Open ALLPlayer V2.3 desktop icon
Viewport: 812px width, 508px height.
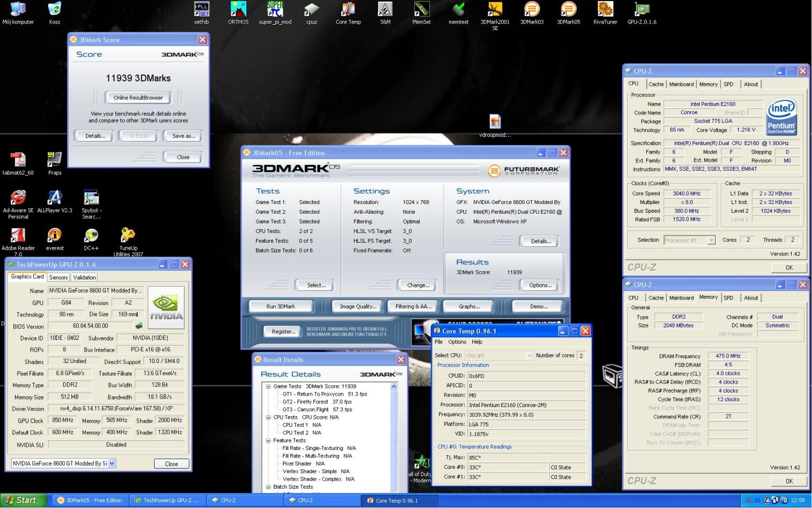click(55, 201)
